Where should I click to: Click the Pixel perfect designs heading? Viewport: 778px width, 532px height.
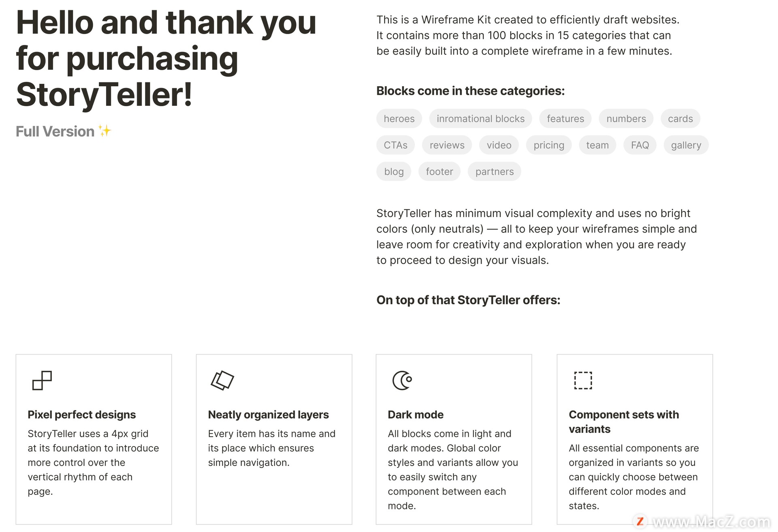click(81, 414)
